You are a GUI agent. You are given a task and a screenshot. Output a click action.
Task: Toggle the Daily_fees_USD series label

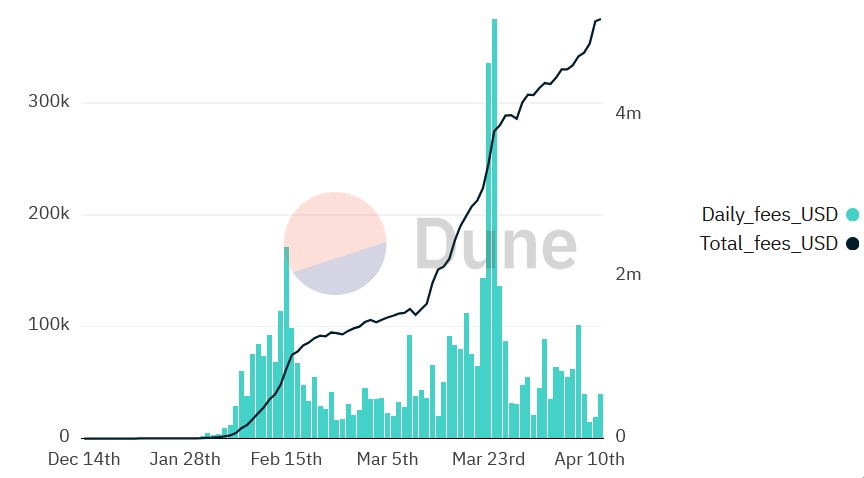pos(770,214)
